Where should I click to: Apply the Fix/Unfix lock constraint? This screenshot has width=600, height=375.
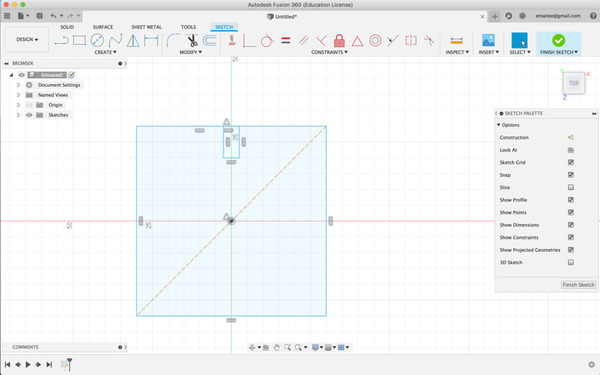339,40
